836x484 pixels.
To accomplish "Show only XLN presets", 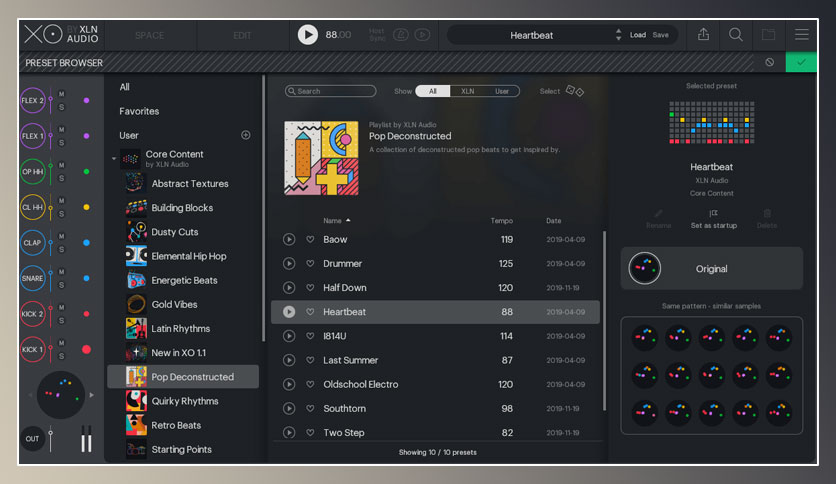I will coord(468,91).
